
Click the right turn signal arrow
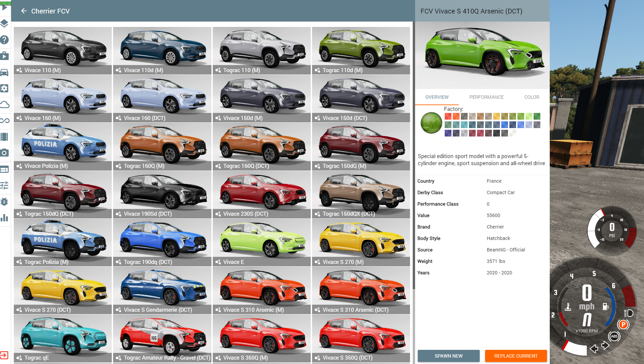(605, 345)
